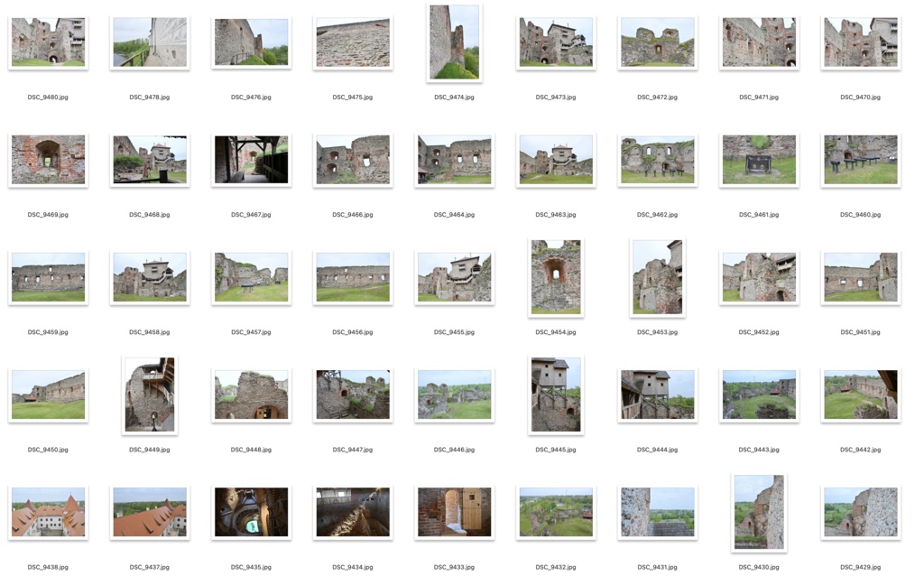
Task: Select the portrait thumbnail DSC_9449.jpg
Action: (x=150, y=395)
